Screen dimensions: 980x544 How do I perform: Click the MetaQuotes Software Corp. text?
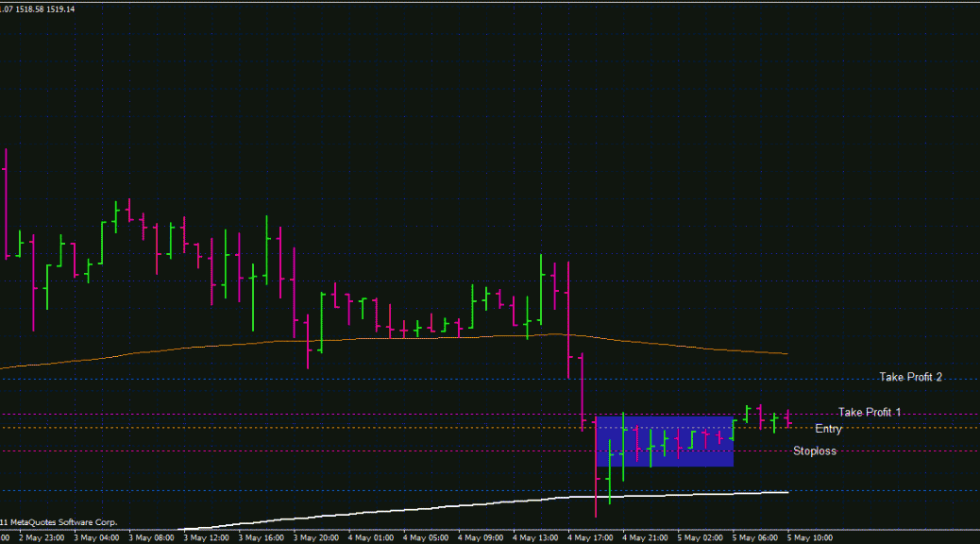59,522
